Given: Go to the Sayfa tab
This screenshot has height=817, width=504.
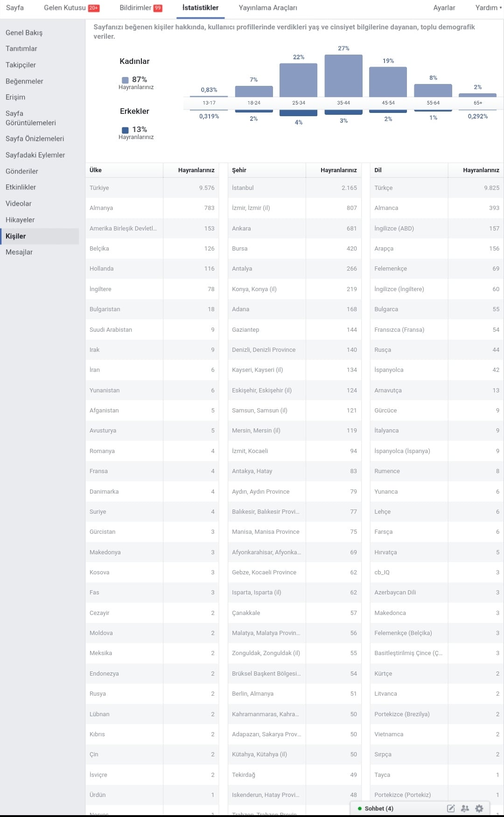Looking at the screenshot, I should coord(15,7).
